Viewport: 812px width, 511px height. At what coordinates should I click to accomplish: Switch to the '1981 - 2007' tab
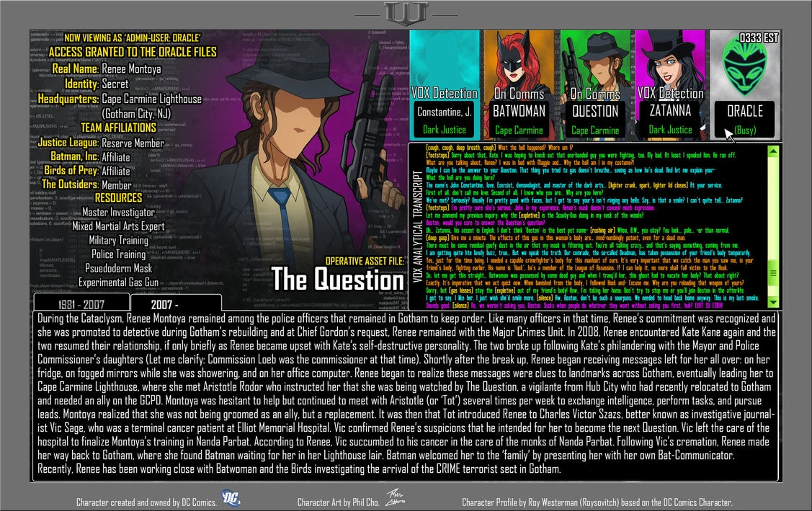[x=81, y=303]
